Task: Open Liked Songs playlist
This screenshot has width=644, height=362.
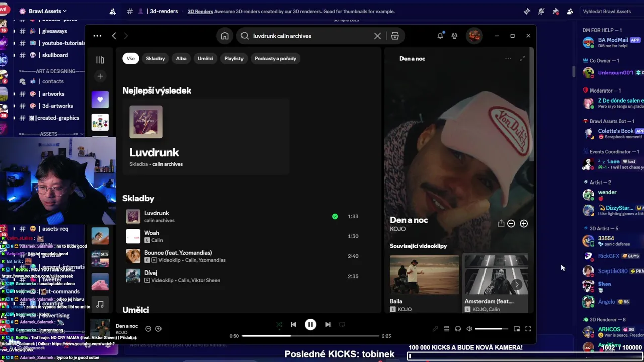Action: (100, 100)
